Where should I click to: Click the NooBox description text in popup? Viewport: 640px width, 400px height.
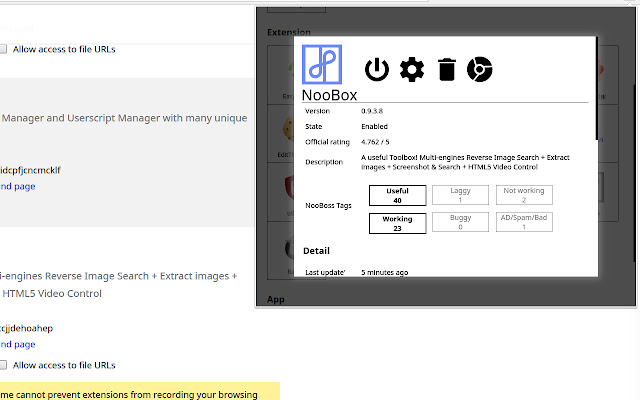[465, 162]
